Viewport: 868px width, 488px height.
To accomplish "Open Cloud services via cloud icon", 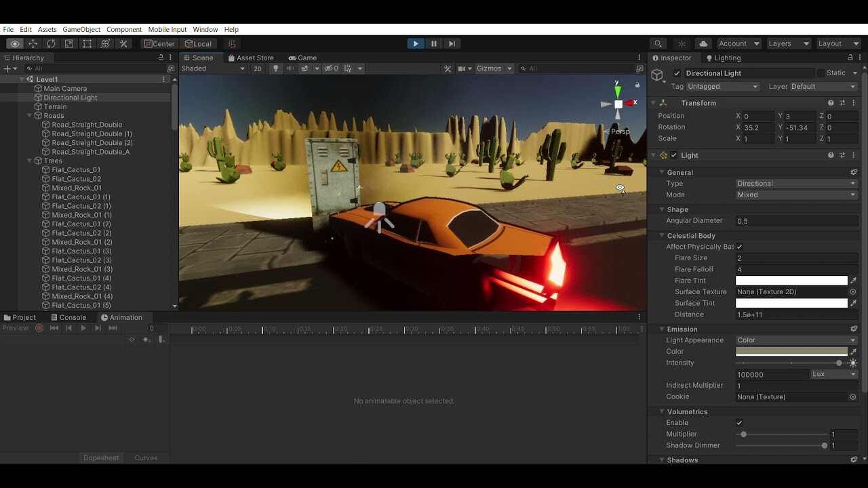I will tap(703, 43).
